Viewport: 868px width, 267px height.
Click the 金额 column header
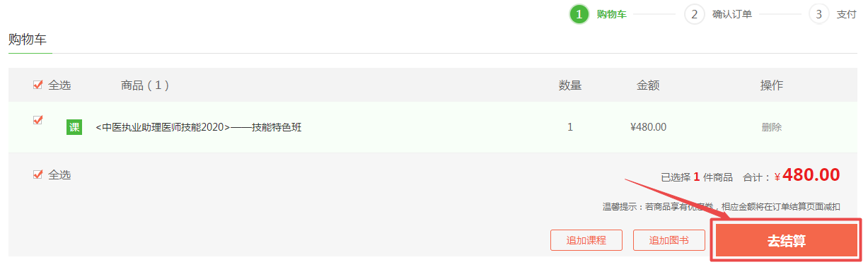click(x=648, y=85)
